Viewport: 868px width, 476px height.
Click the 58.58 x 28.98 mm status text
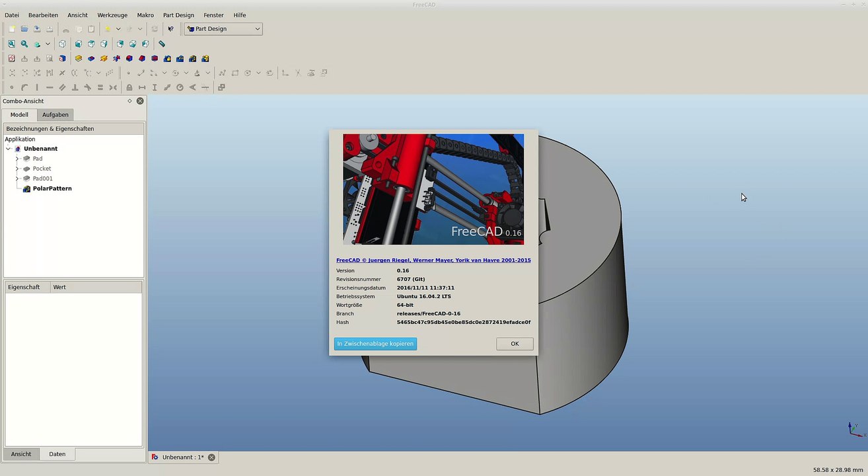[838, 470]
